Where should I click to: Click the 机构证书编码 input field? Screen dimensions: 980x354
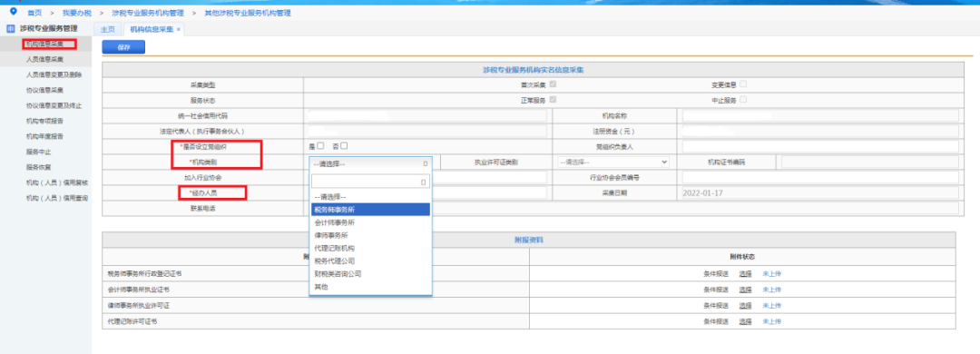click(x=870, y=162)
